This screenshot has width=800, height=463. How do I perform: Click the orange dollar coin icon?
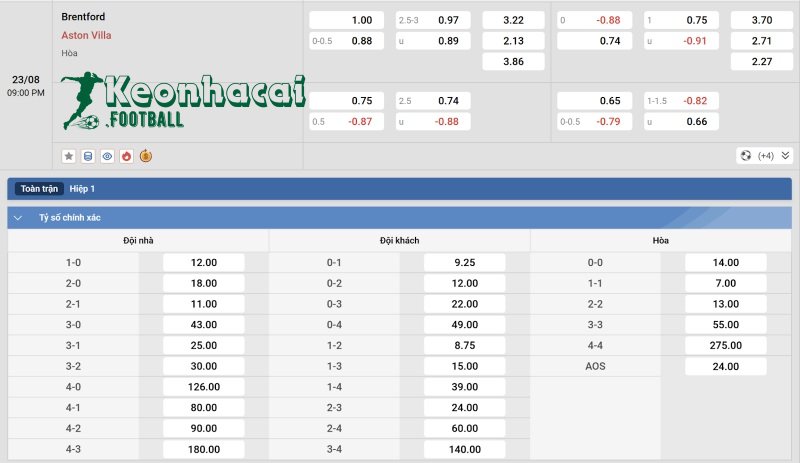pos(145,156)
